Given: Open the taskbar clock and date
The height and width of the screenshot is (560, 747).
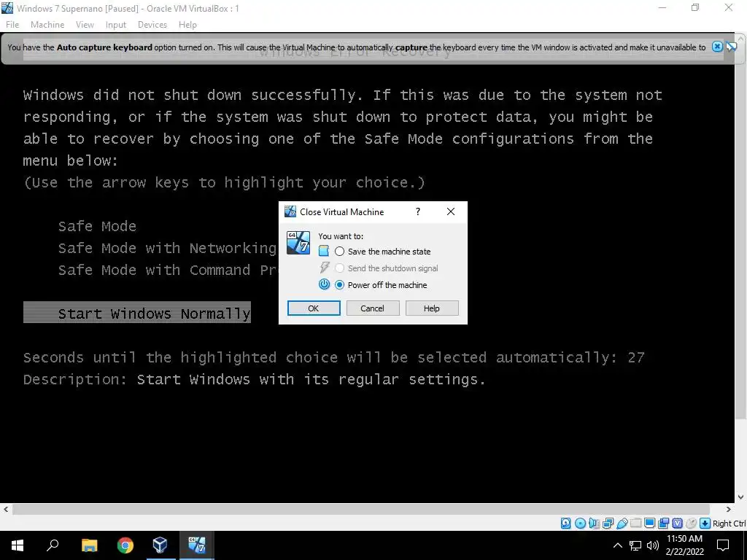Looking at the screenshot, I should 684,545.
